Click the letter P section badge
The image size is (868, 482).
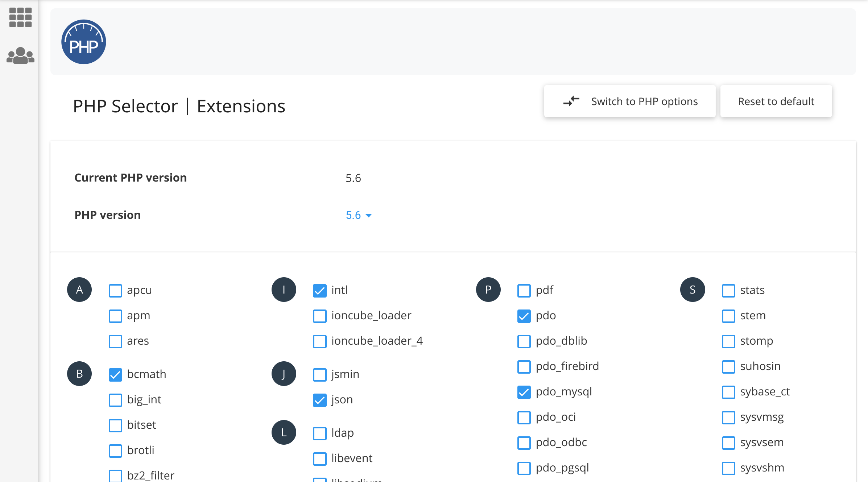(488, 290)
